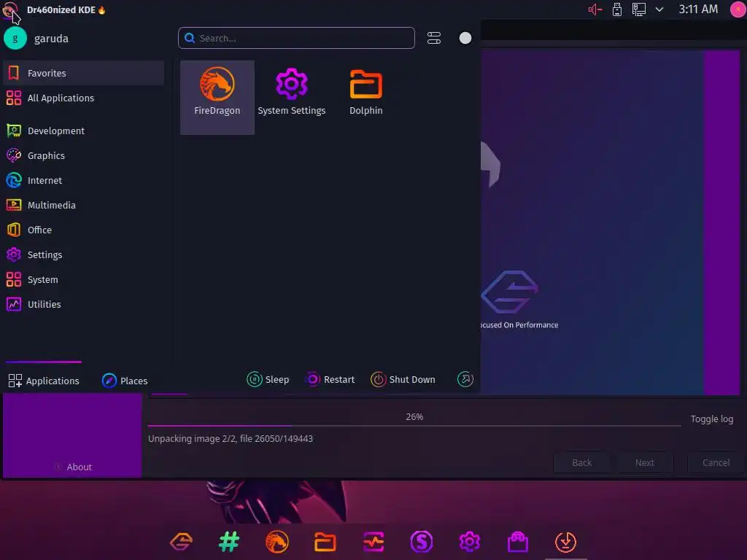
Task: Open the Multimedia category
Action: [84, 205]
